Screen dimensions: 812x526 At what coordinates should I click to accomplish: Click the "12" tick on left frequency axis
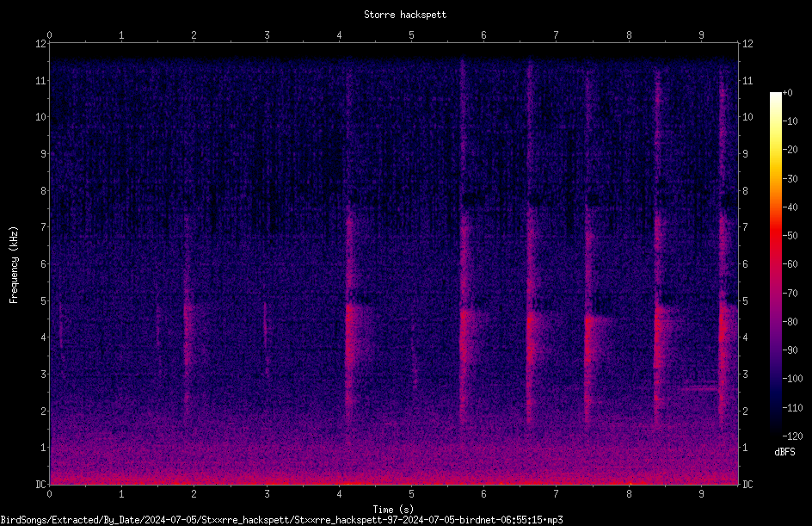tap(40, 44)
